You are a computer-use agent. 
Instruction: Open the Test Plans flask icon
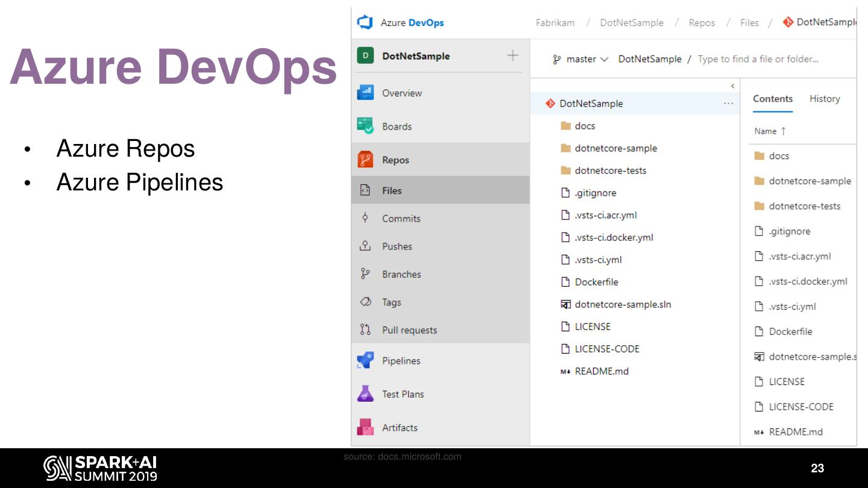[x=365, y=394]
